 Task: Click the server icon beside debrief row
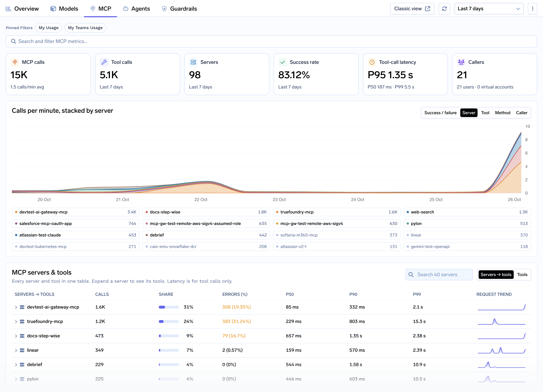tap(22, 364)
